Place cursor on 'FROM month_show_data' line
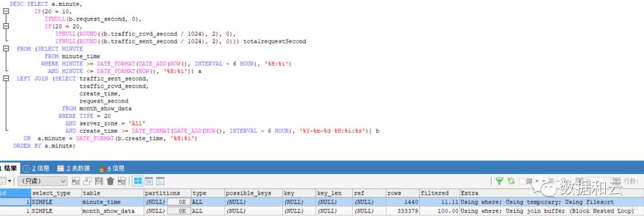Viewport: 644px width, 216px height. pos(97,109)
